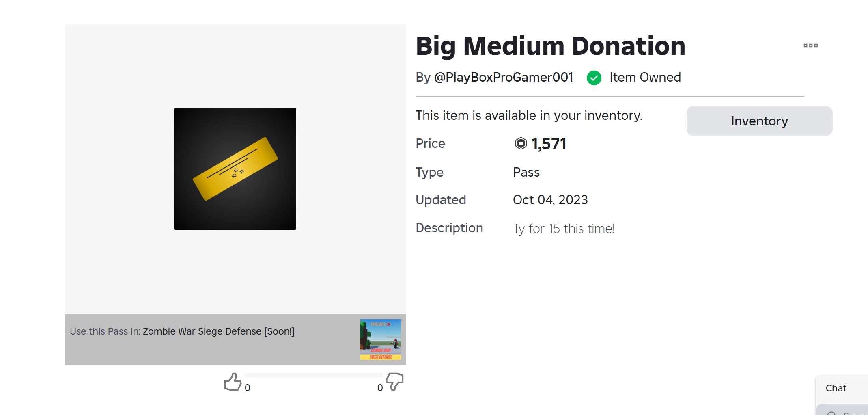The height and width of the screenshot is (415, 868).
Task: Open the three-dot more options menu
Action: coord(810,45)
